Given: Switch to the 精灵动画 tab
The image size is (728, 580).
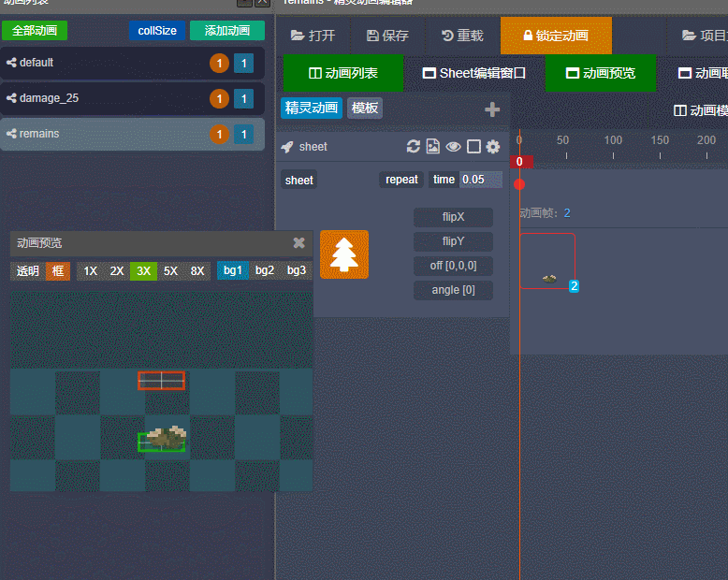Looking at the screenshot, I should tap(311, 109).
